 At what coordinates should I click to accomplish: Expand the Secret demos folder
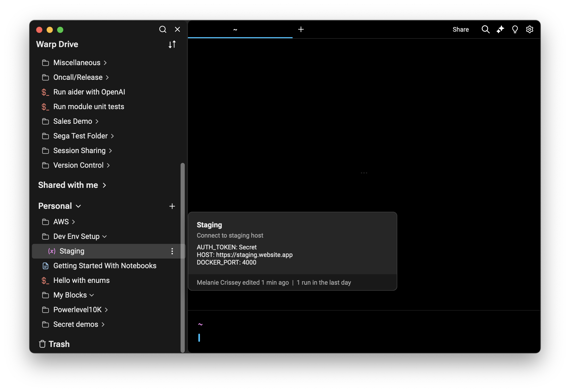click(x=103, y=324)
